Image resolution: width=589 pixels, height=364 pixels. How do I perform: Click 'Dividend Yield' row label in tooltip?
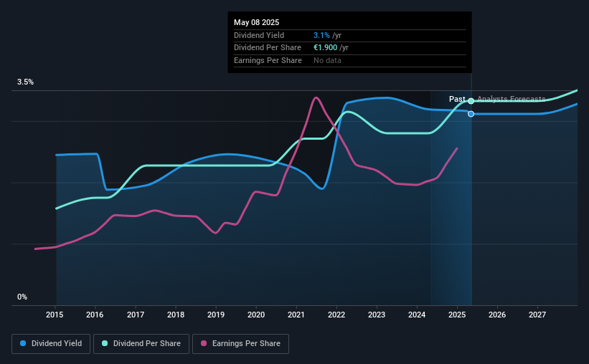[259, 35]
